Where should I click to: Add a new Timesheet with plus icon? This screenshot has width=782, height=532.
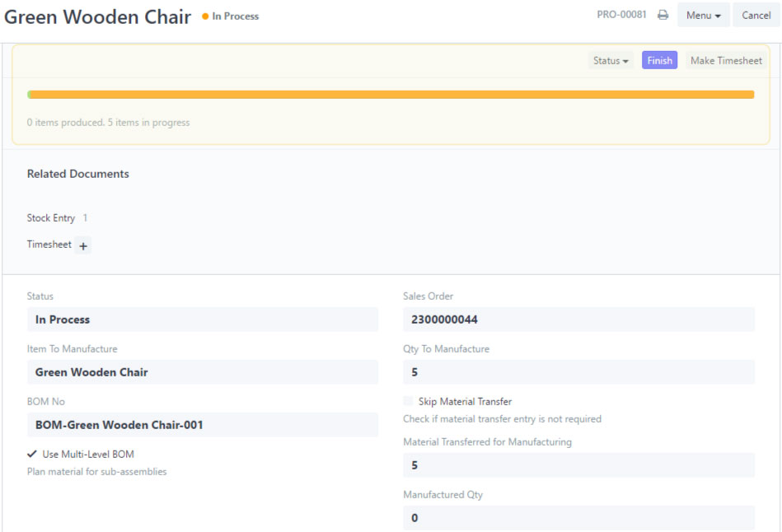pyautogui.click(x=82, y=245)
